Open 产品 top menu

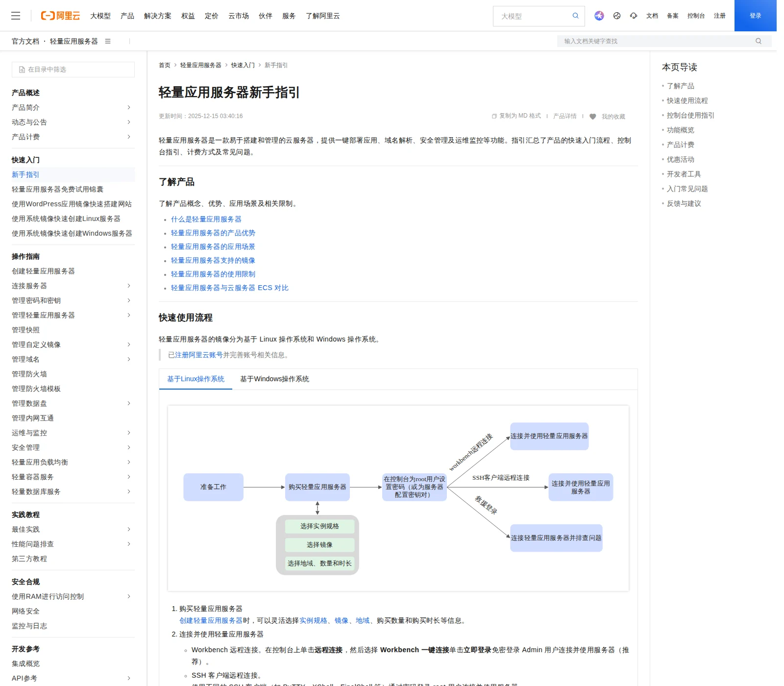coord(127,16)
